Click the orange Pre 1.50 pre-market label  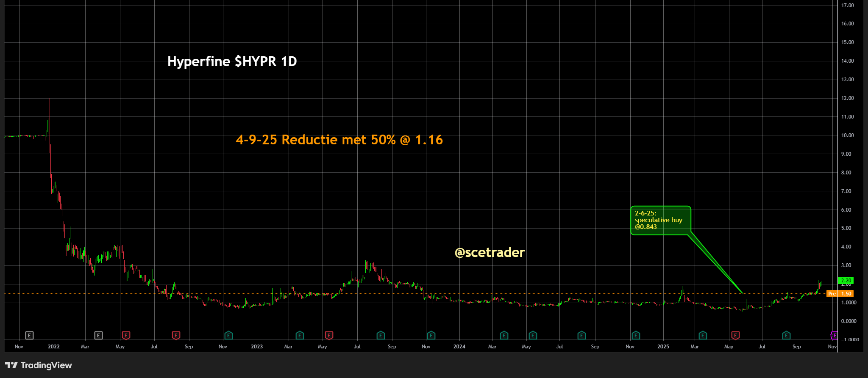(x=840, y=294)
